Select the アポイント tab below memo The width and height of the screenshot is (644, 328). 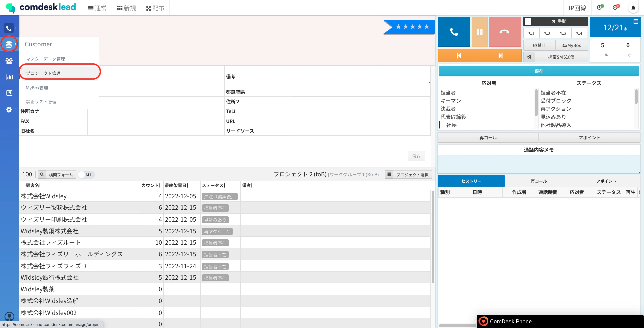pos(606,181)
